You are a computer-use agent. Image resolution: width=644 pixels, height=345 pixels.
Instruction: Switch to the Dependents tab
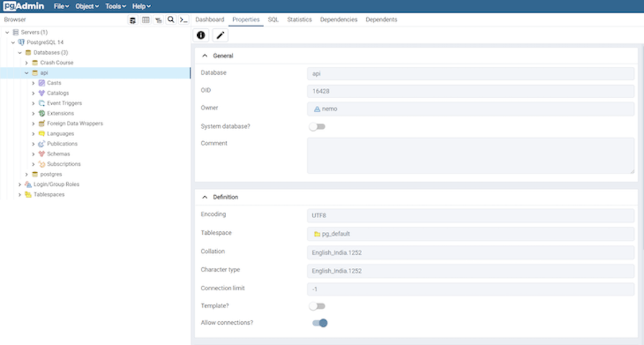381,19
